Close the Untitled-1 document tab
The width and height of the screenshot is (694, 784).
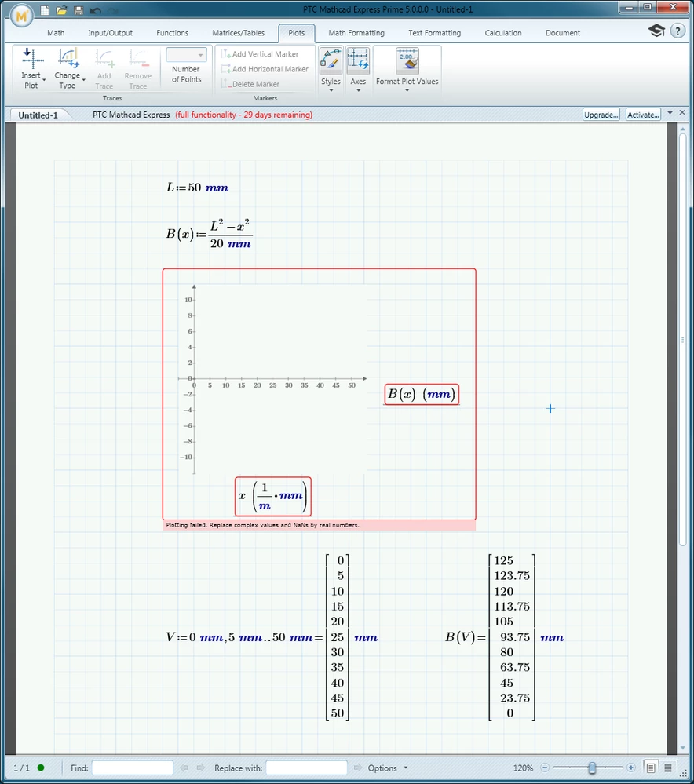coord(682,113)
